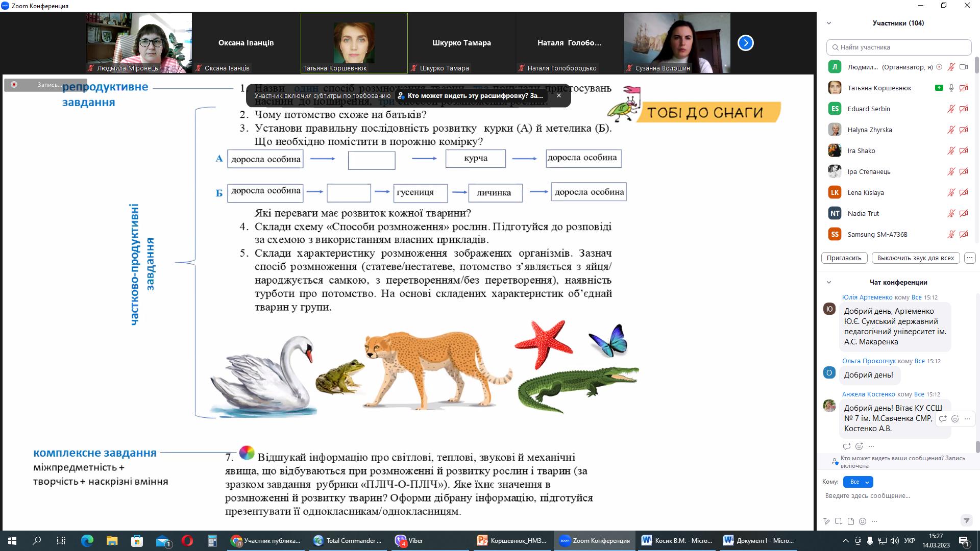
Task: Switch to Viber in taskbar
Action: (409, 540)
